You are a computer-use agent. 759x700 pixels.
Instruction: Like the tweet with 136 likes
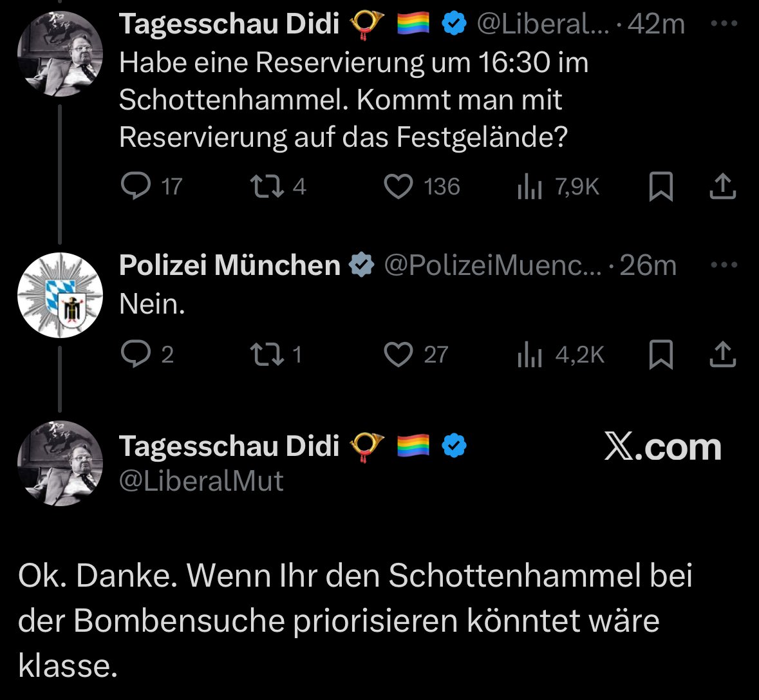[398, 187]
